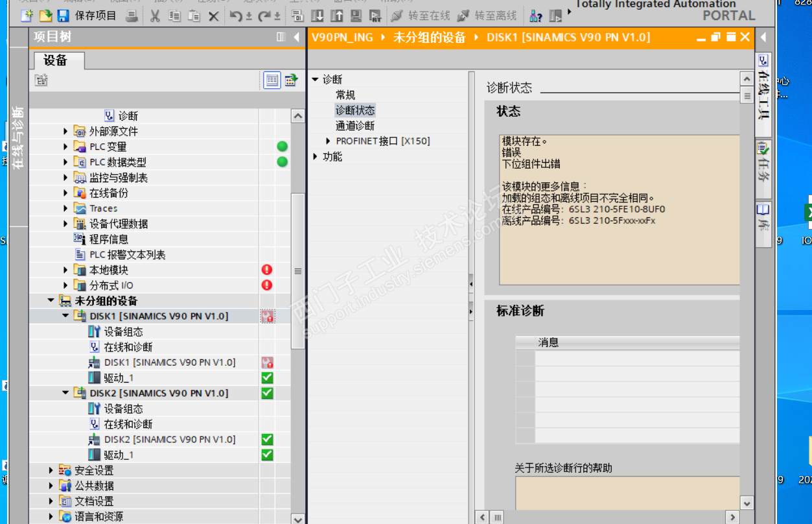Click the Compile icon in toolbar
Viewport: 812px width, 524px height.
tap(298, 16)
